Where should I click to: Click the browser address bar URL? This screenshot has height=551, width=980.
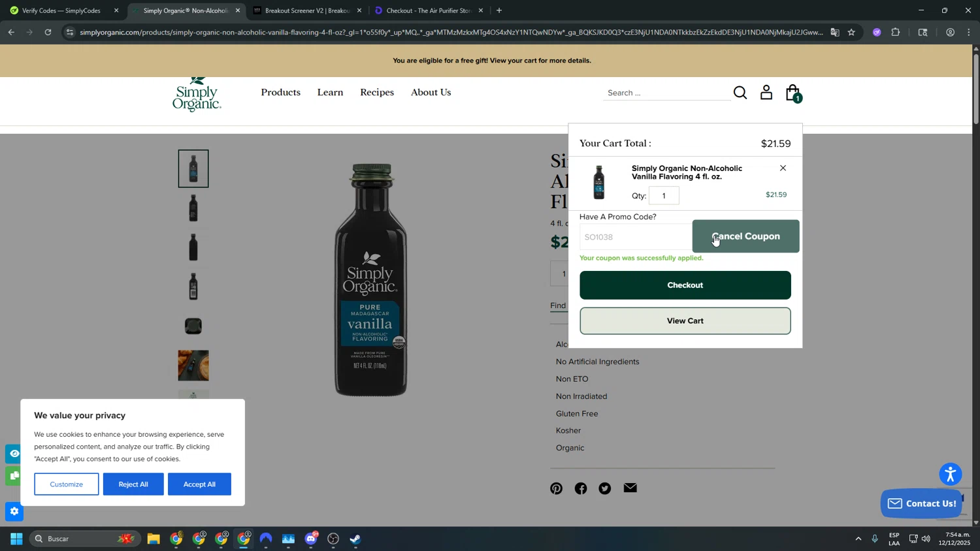[x=451, y=32]
